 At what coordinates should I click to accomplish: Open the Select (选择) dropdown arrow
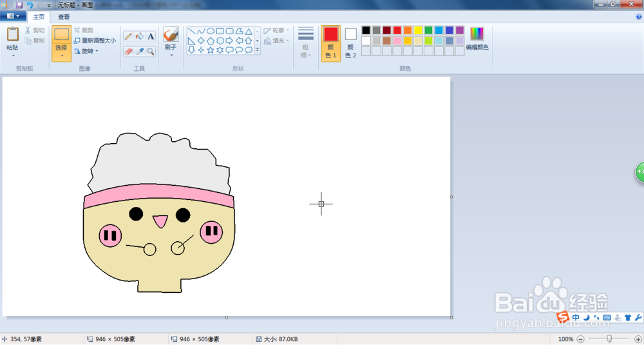(x=62, y=55)
